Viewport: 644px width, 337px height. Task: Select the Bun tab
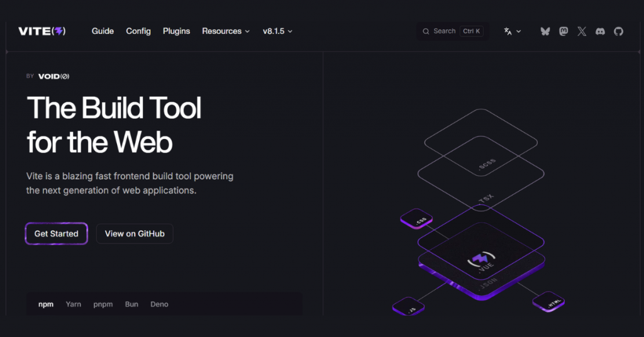coord(131,304)
